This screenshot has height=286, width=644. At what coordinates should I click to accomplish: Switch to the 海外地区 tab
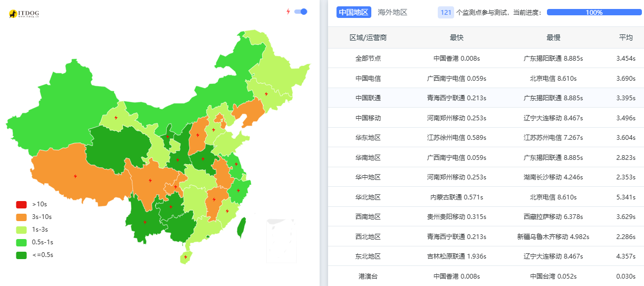pyautogui.click(x=392, y=12)
